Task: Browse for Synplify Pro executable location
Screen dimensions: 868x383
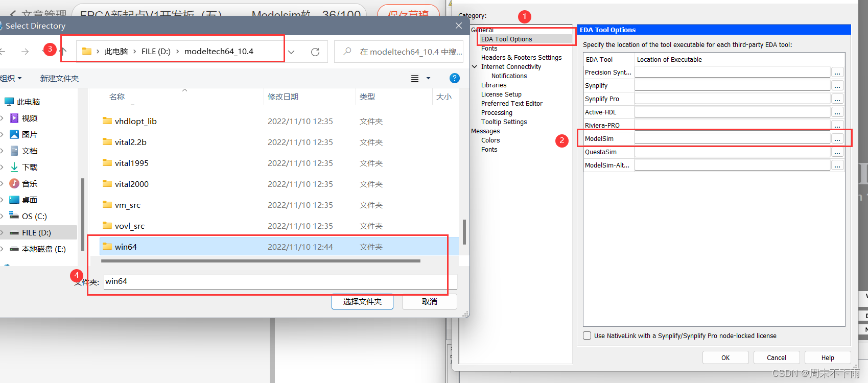Action: click(837, 99)
